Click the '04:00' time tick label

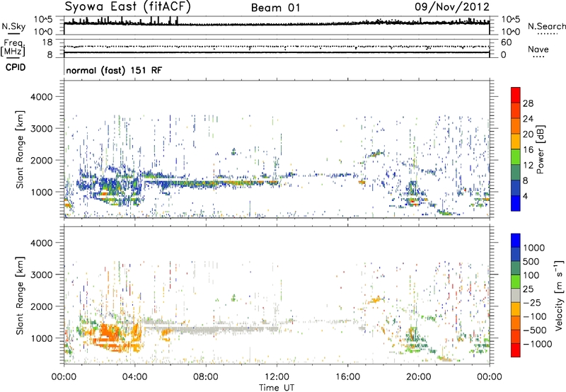[x=134, y=377]
